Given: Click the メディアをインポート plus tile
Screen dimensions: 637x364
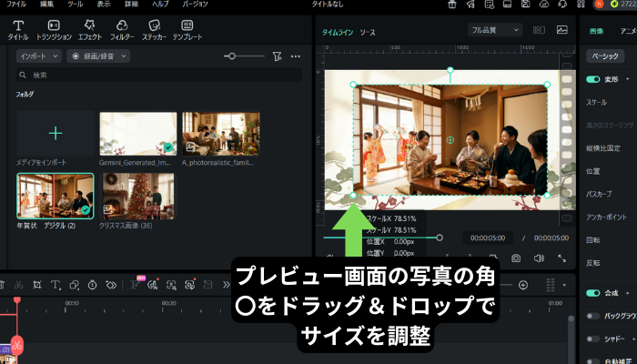Looking at the screenshot, I should (56, 133).
